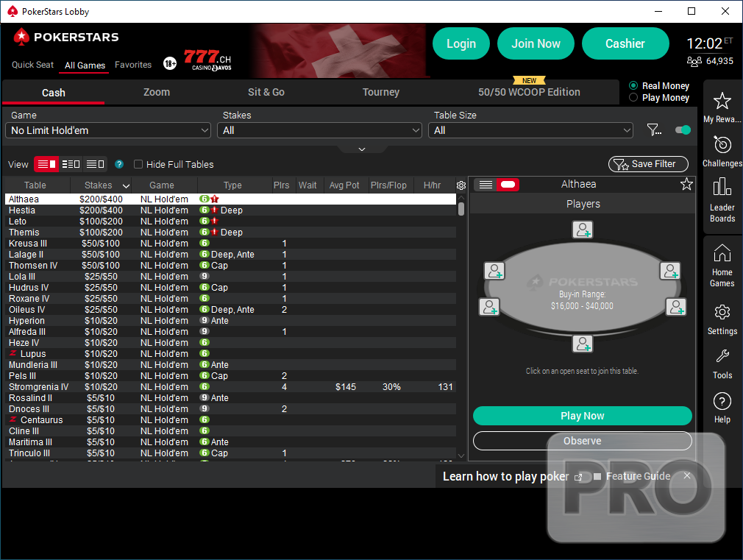This screenshot has height=560, width=743.
Task: Open the Challenges target icon
Action: coord(722,145)
